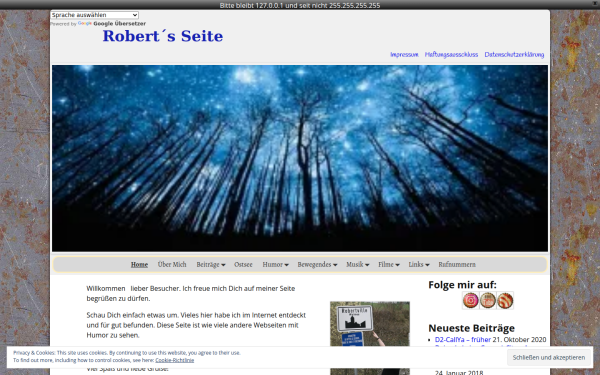Expand the Beiträge menu dropdown
This screenshot has width=600, height=375.
[x=211, y=264]
